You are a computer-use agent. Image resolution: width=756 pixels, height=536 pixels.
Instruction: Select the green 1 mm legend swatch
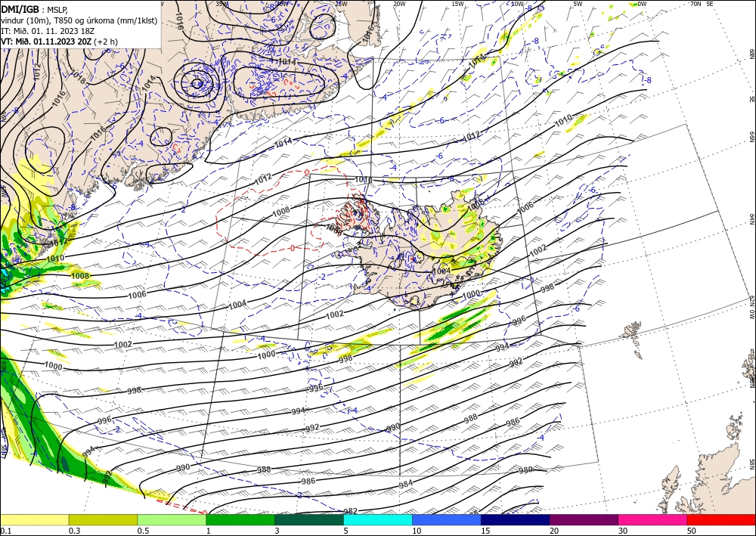click(x=240, y=519)
